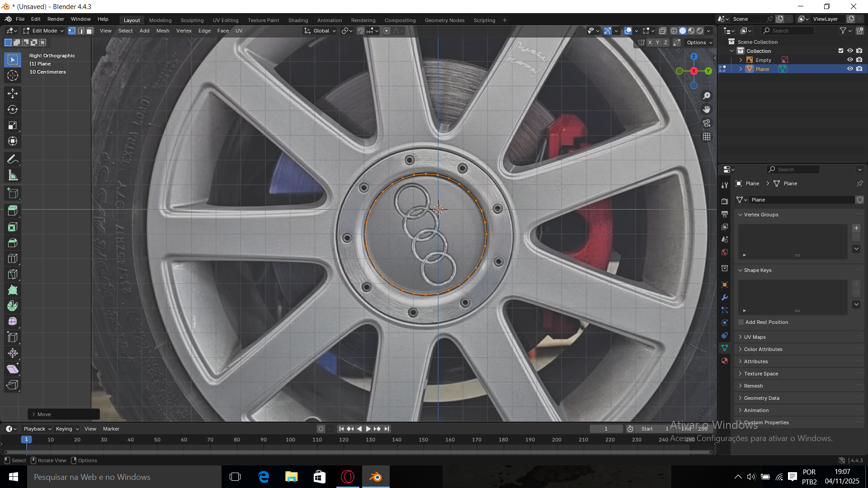Click the Opera icon in taskbar

(x=348, y=477)
